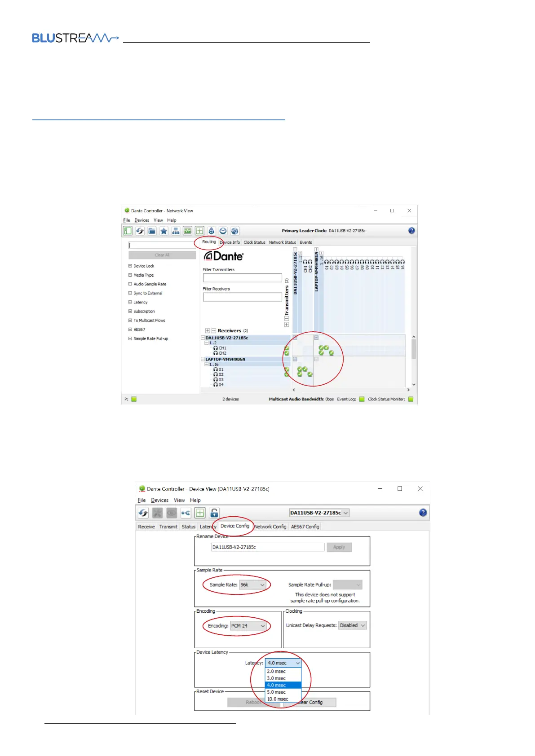Select 5.0 msec latency option
Screen dimensions: 535x756
pyautogui.click(x=276, y=692)
